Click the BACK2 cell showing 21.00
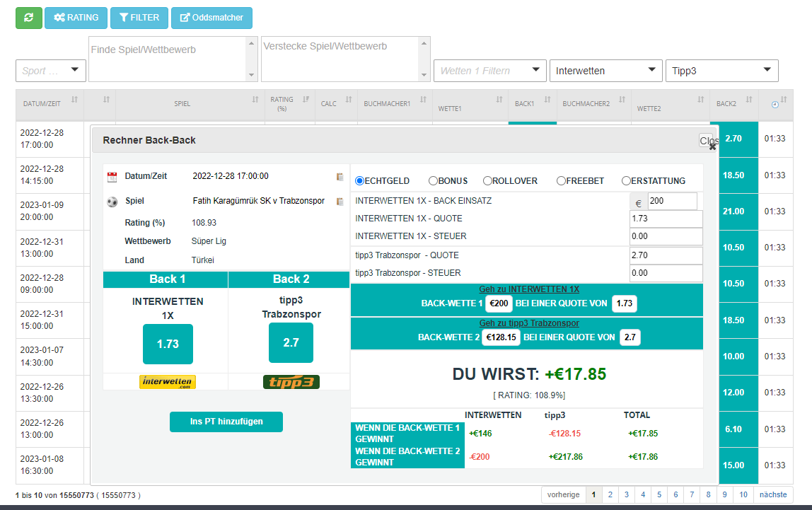812x510 pixels. pyautogui.click(x=733, y=211)
